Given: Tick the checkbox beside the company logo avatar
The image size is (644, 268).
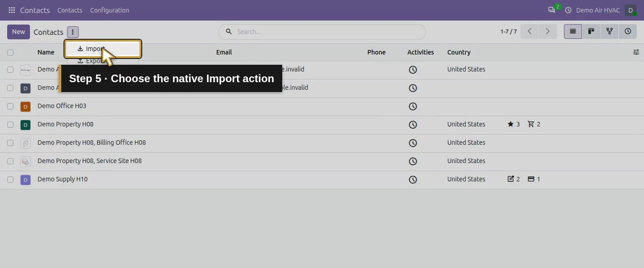Looking at the screenshot, I should (10, 70).
